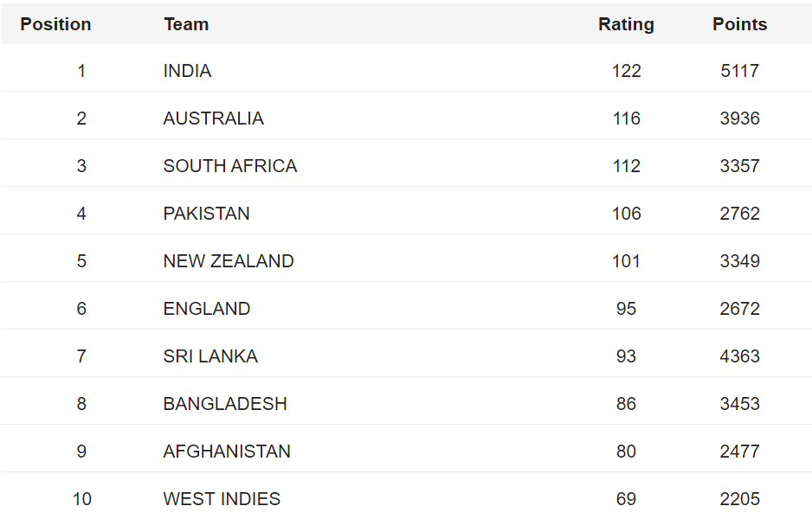Click the Position column header
Viewport: 812px width, 519px height.
(55, 24)
